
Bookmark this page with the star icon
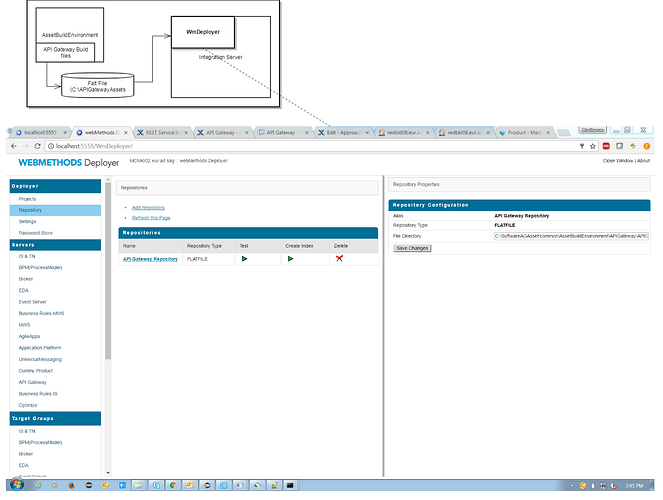coord(592,146)
